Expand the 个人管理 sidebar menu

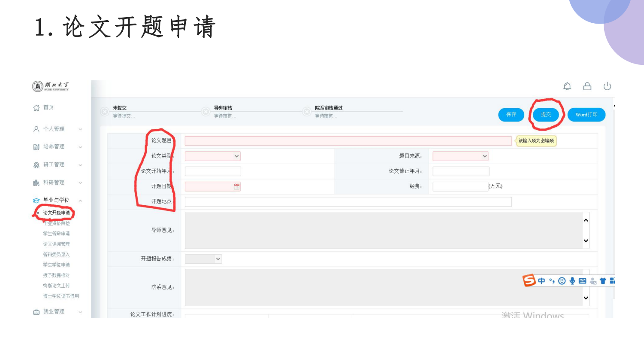click(x=57, y=129)
